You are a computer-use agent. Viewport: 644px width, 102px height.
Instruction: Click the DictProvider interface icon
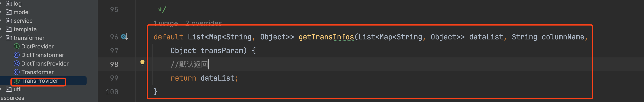(x=16, y=46)
